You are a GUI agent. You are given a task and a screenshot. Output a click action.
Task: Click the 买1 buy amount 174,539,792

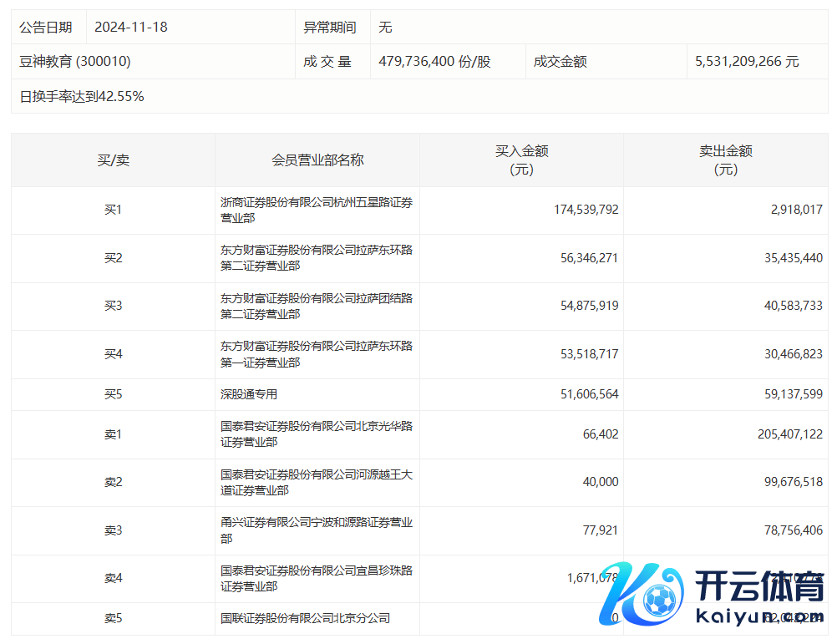[x=586, y=210]
